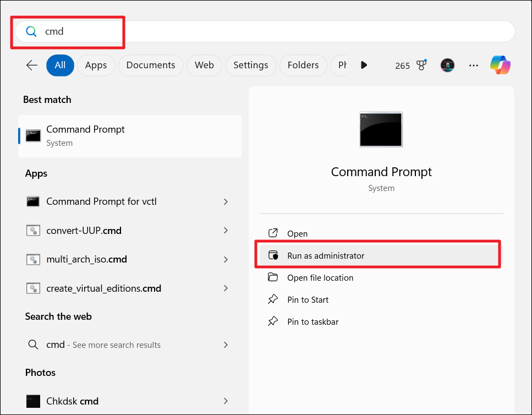Image resolution: width=532 pixels, height=415 pixels.
Task: Choose Run as administrator
Action: pos(326,256)
